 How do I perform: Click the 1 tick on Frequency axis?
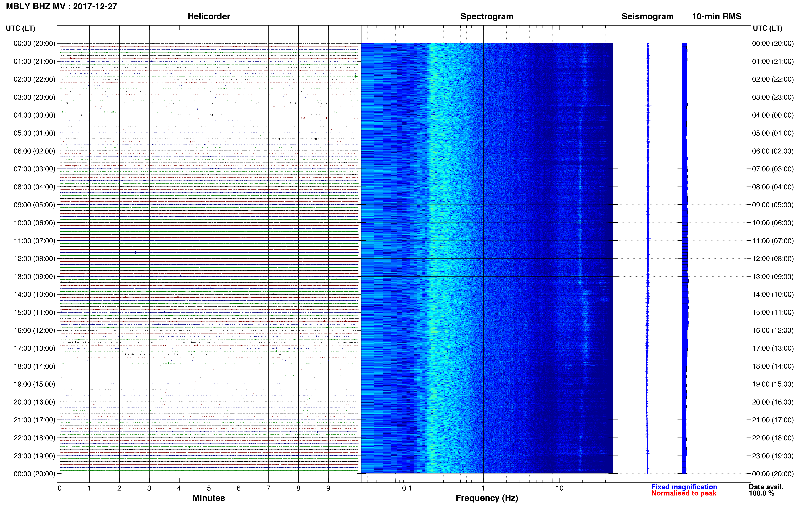483,488
